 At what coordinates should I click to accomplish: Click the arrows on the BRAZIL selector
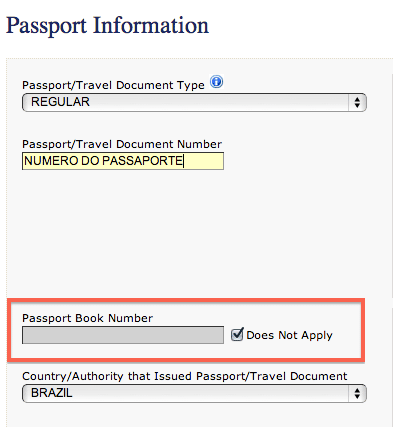[357, 393]
